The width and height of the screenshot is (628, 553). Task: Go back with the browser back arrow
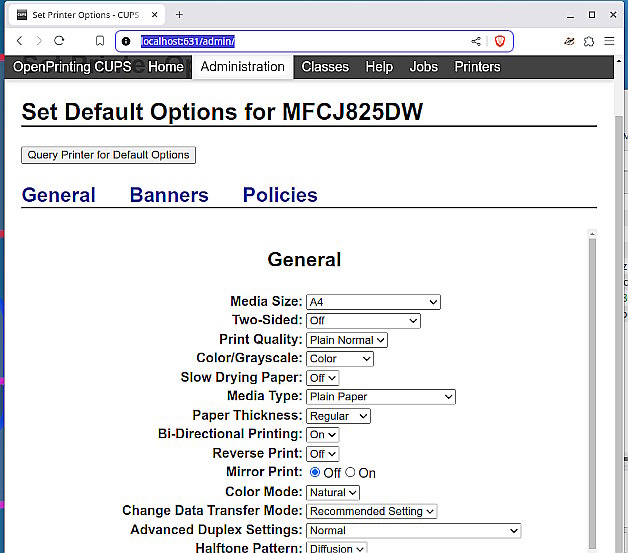[19, 41]
